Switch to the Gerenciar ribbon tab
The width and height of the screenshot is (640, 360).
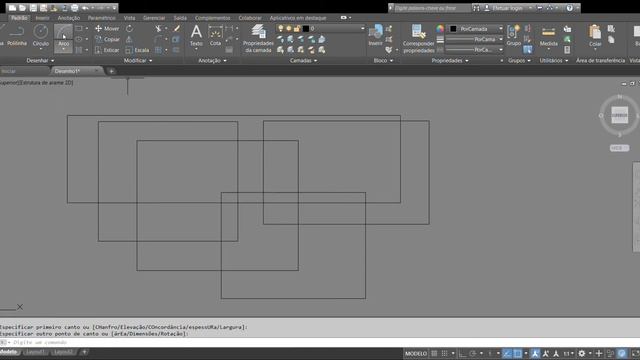154,18
